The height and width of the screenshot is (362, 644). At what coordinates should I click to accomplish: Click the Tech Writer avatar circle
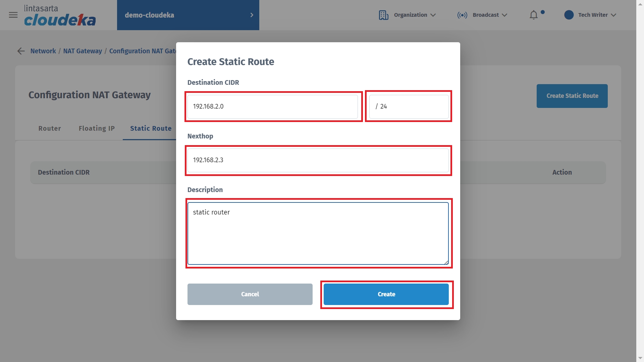[x=569, y=15]
